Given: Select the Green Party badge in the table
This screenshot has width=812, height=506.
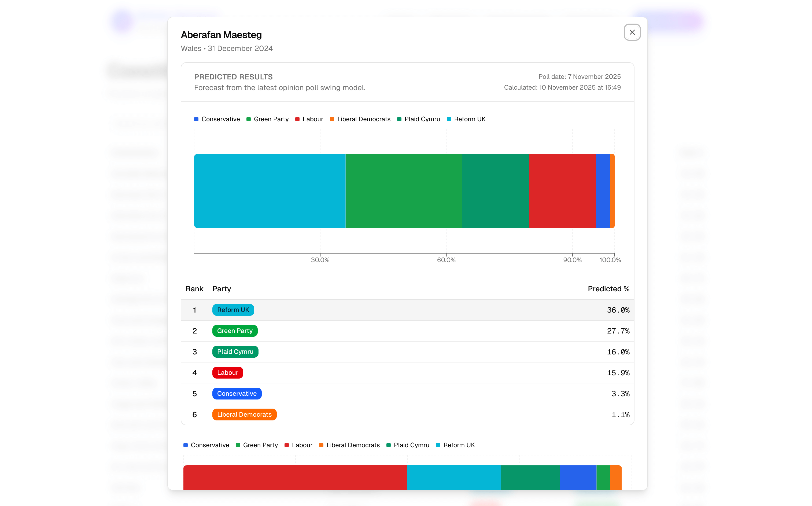Looking at the screenshot, I should tap(235, 331).
